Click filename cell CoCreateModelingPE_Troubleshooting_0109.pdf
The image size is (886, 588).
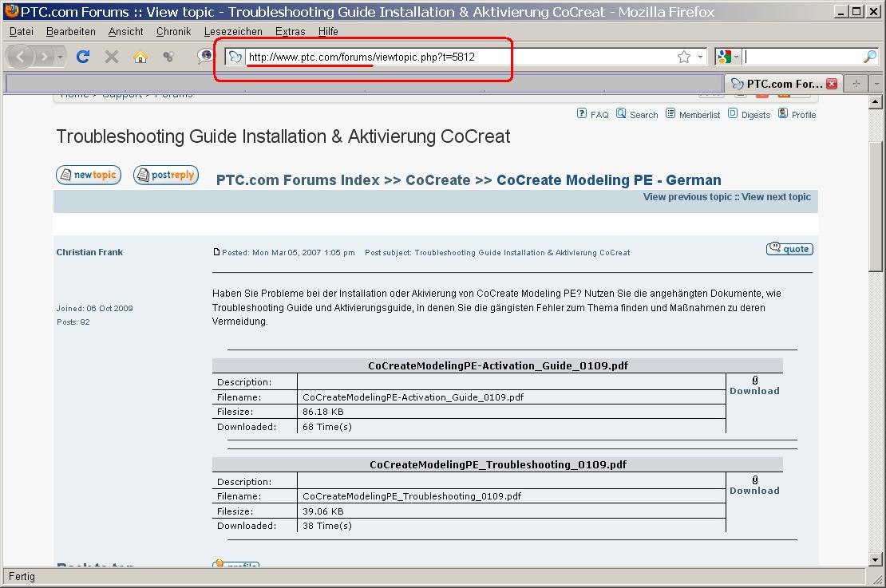point(512,496)
